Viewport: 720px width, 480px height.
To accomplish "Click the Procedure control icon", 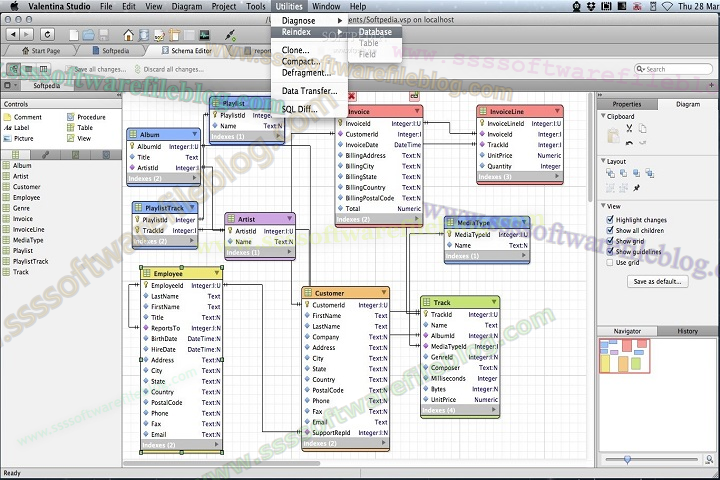I will click(x=70, y=117).
